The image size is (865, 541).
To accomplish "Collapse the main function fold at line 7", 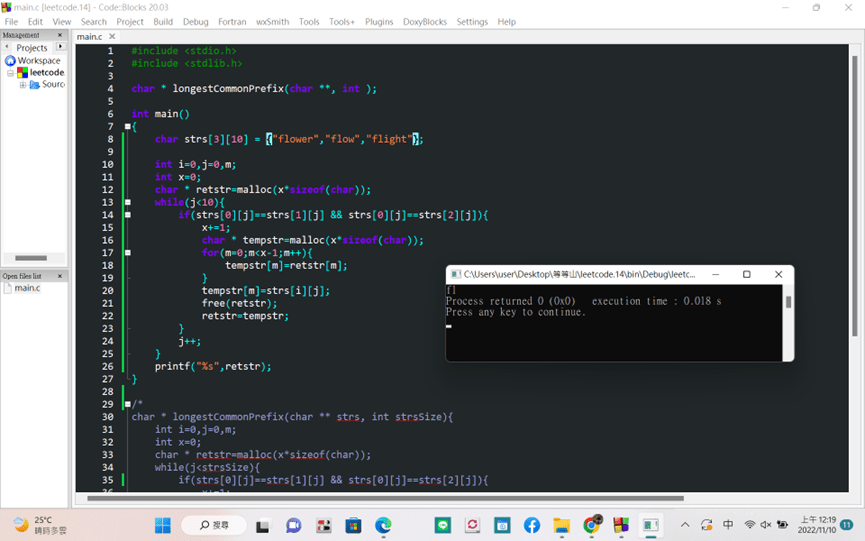I will tap(128, 127).
